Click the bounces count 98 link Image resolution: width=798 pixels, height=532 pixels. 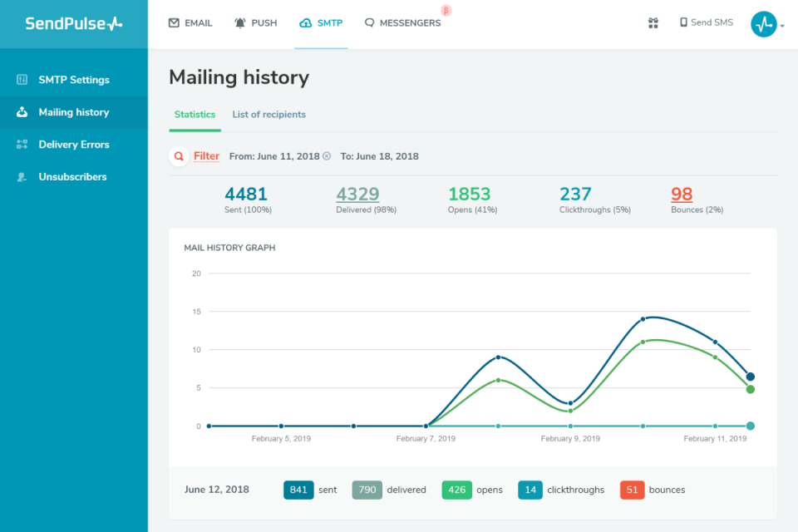[x=682, y=194]
